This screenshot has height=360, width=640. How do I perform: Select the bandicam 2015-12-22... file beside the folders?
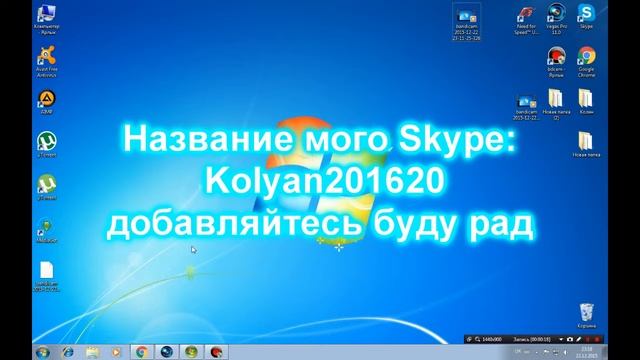point(526,107)
